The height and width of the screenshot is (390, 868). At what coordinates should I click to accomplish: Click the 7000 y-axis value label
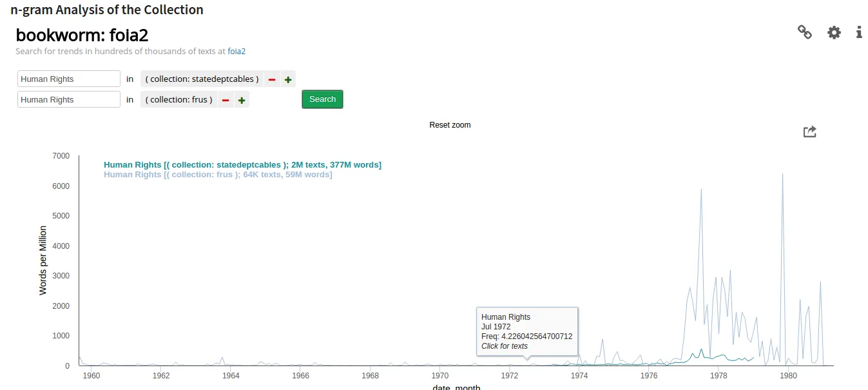61,156
